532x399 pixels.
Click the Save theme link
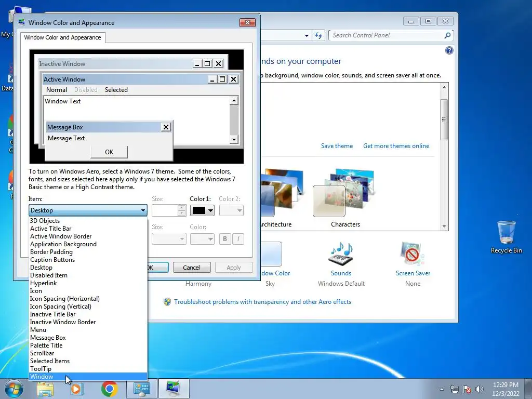337,146
